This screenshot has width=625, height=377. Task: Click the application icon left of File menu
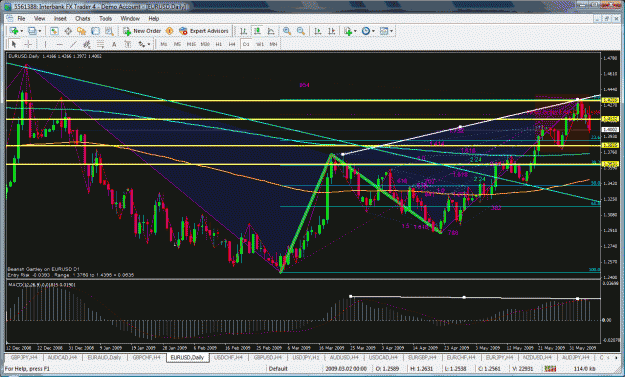click(x=10, y=18)
